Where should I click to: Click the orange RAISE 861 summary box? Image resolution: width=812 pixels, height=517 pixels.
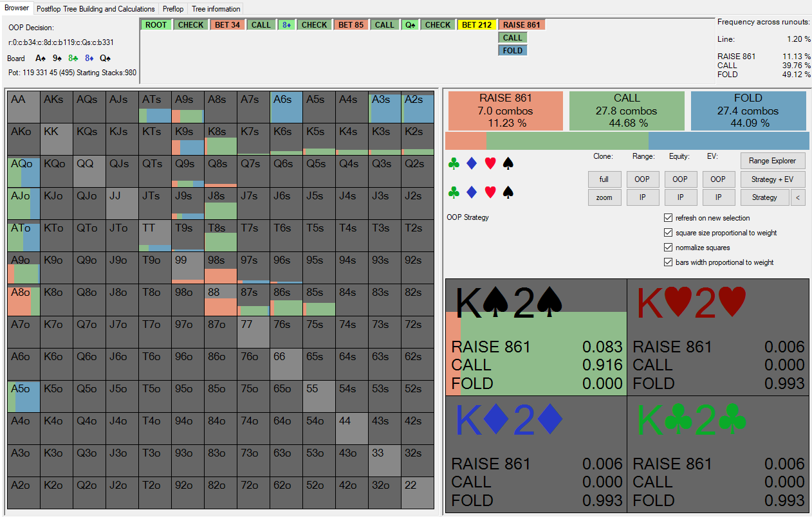[x=506, y=110]
